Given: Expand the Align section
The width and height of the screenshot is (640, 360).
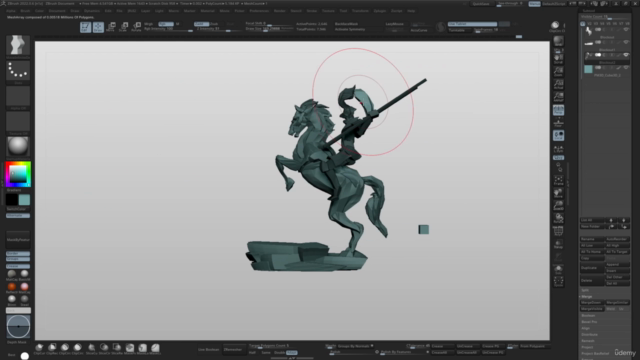Looking at the screenshot, I should (586, 328).
